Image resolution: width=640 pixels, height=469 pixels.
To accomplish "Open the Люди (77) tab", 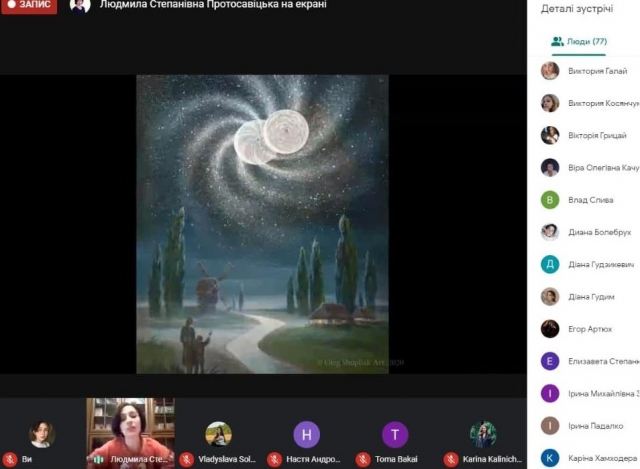I will click(579, 42).
